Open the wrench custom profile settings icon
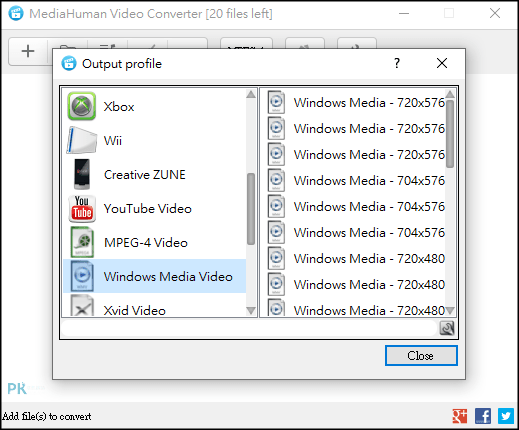This screenshot has height=430, width=519. tap(447, 328)
